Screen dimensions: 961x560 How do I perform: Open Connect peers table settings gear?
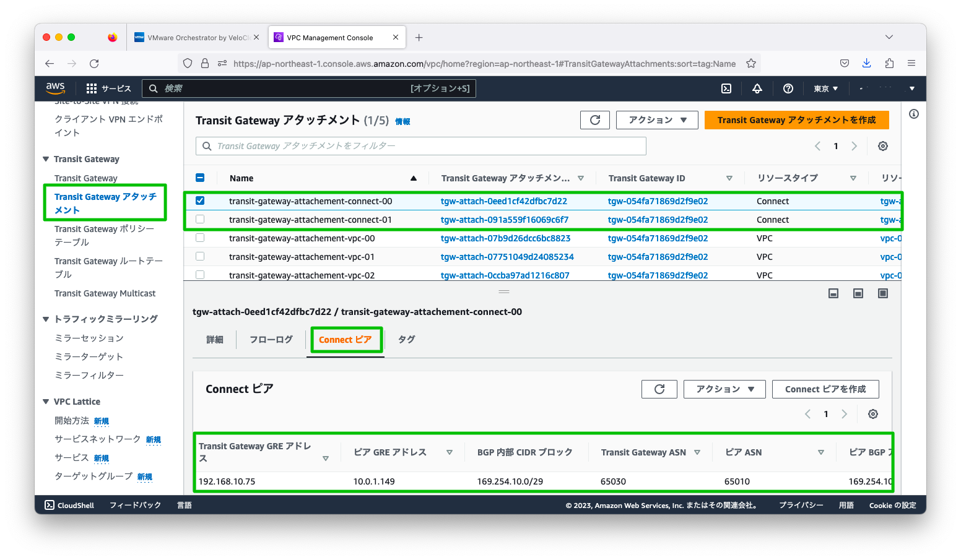click(x=873, y=414)
